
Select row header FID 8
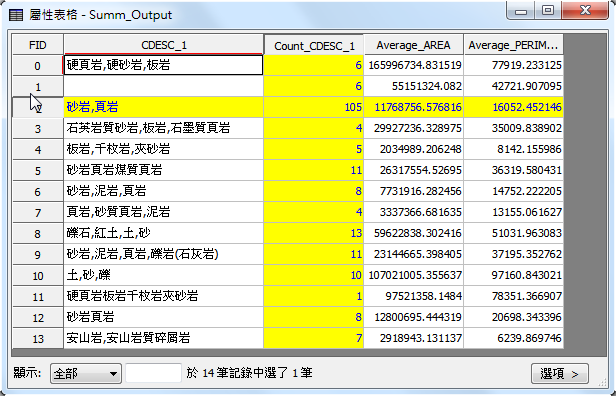coord(38,234)
